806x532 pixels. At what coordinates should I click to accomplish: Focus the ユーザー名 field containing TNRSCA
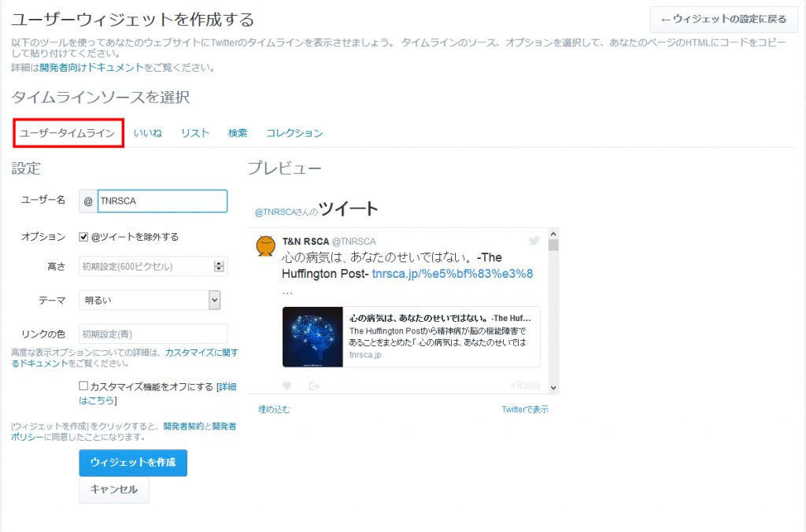pyautogui.click(x=161, y=201)
